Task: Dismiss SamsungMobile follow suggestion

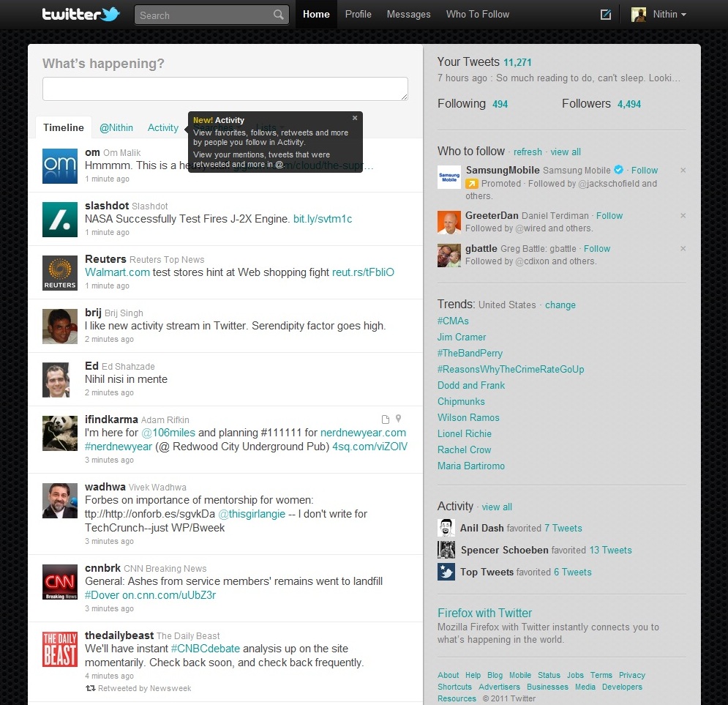Action: (x=683, y=171)
